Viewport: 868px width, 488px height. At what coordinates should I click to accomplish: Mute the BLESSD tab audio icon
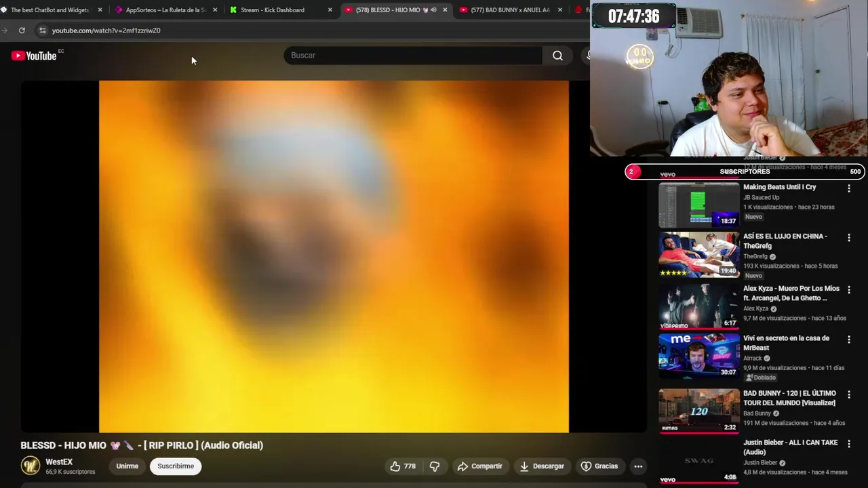click(433, 10)
